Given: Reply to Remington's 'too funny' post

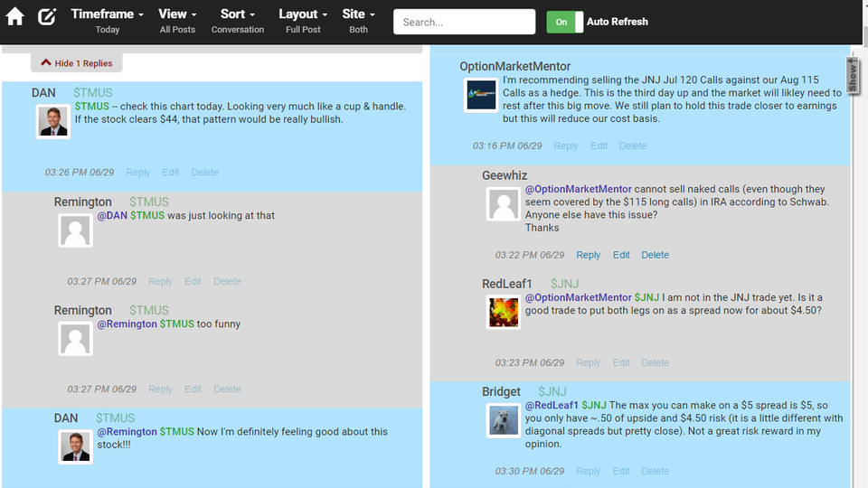Looking at the screenshot, I should pyautogui.click(x=160, y=389).
